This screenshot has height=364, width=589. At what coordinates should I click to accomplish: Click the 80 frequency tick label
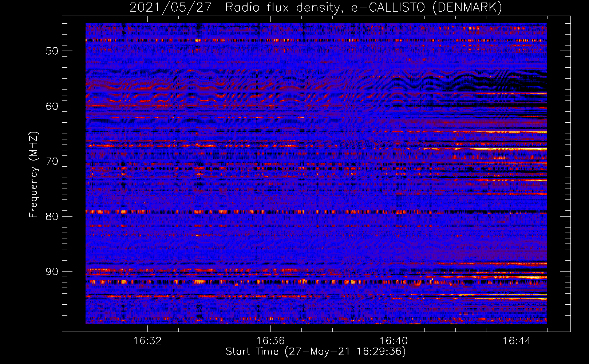click(x=52, y=217)
